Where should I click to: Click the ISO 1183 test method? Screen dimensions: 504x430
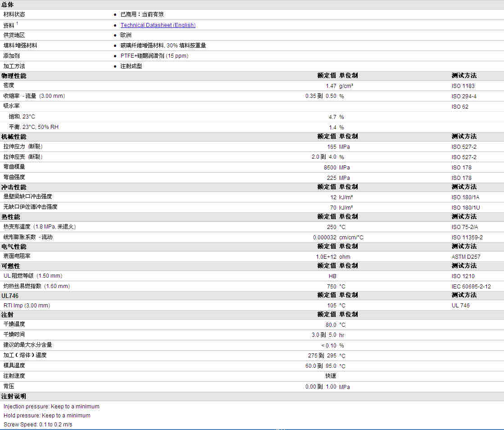pos(463,86)
